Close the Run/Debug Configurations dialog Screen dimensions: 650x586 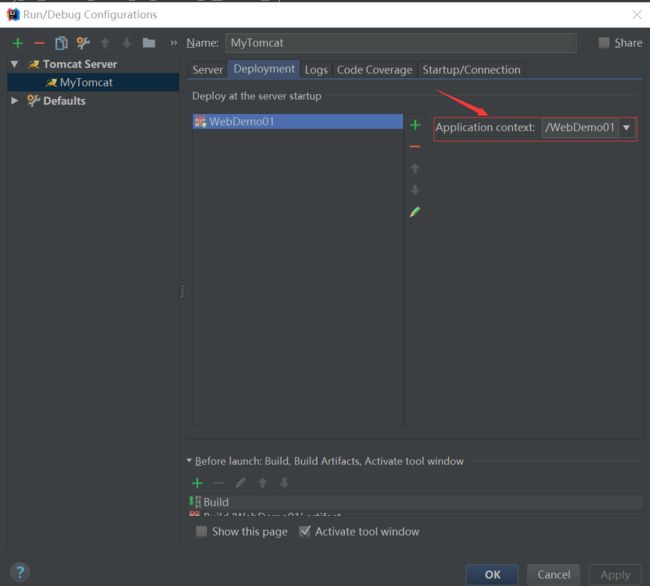coord(637,15)
